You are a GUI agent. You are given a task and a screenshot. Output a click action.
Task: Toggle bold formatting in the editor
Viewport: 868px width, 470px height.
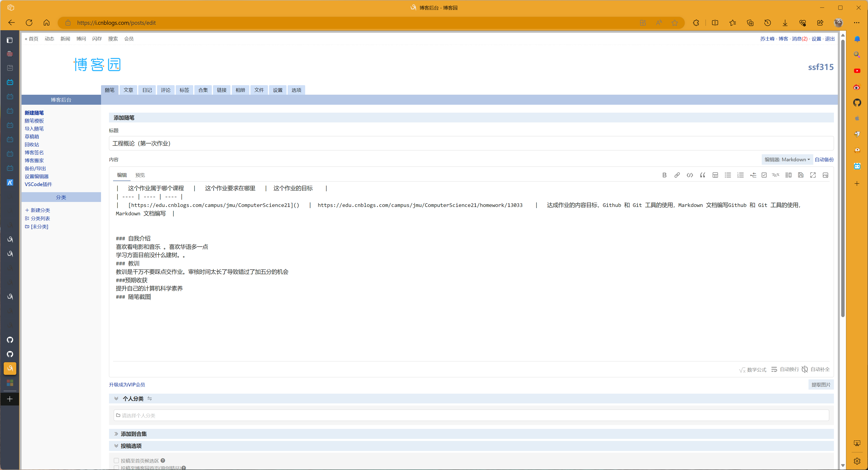click(x=664, y=175)
